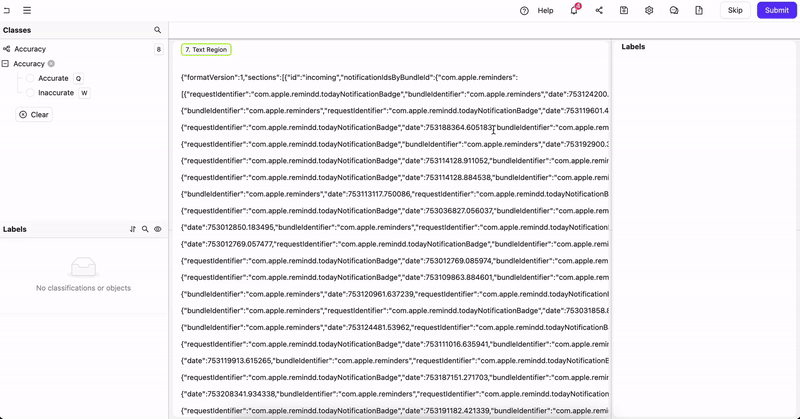The height and width of the screenshot is (419, 800).
Task: Select the Accurate radio option
Action: [x=30, y=78]
